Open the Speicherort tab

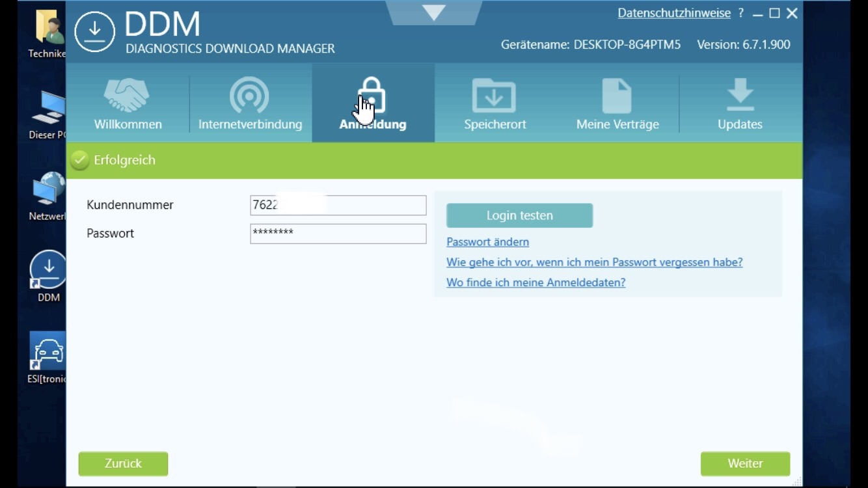click(x=495, y=103)
